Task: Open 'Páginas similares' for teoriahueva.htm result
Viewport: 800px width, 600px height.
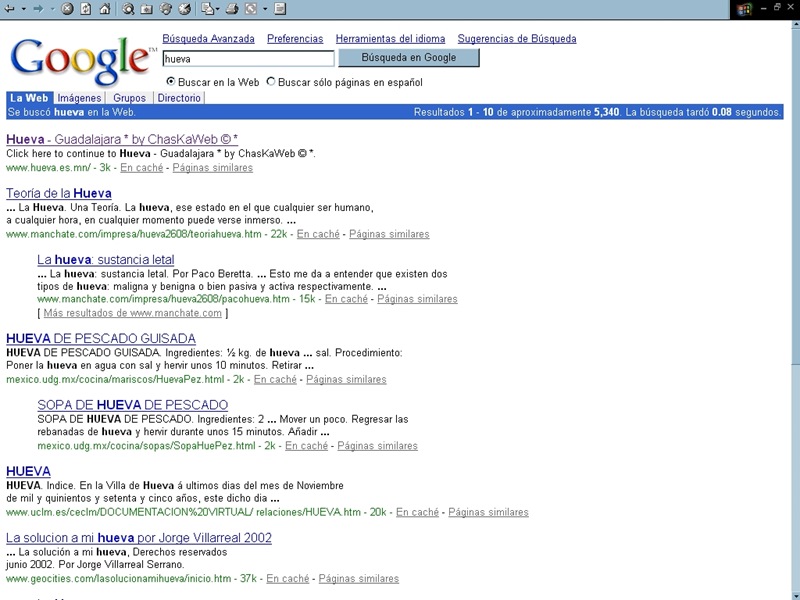Action: [x=389, y=234]
